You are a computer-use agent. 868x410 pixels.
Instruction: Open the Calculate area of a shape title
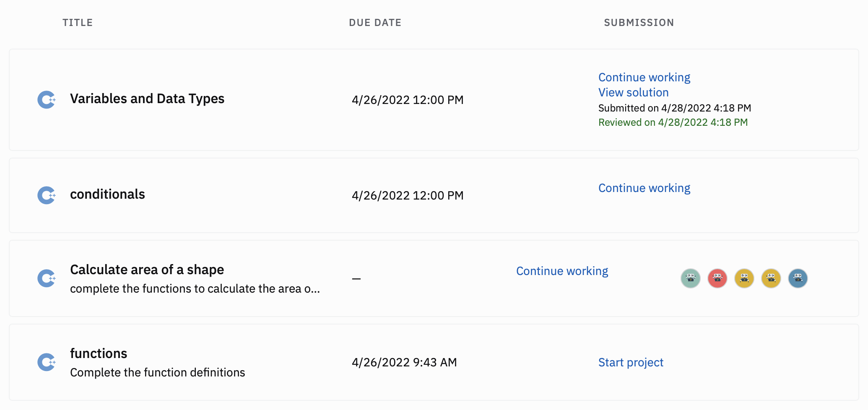pos(147,270)
